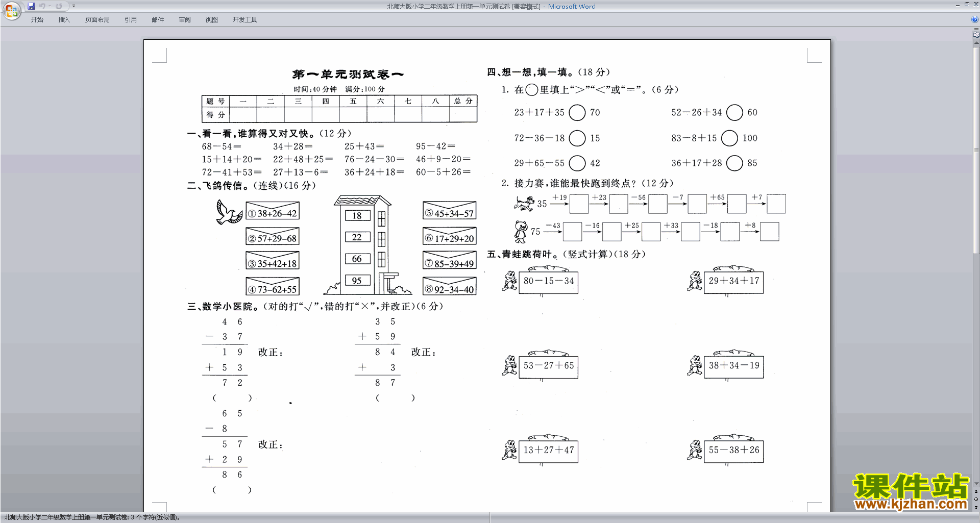Click the problem '68-54='

point(222,146)
